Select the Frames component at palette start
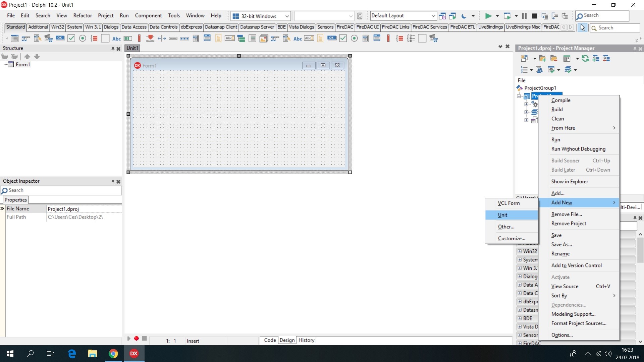Viewport: 644px width, 362px height. pyautogui.click(x=14, y=39)
